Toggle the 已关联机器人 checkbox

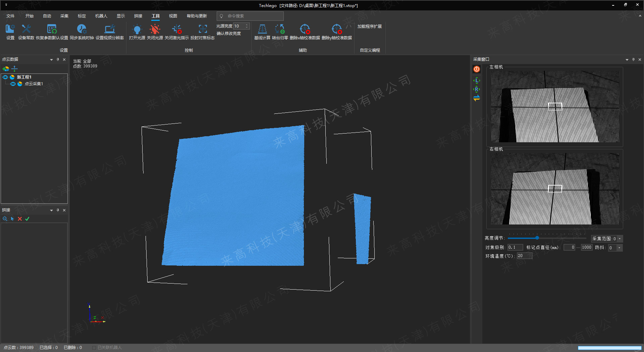click(94, 348)
